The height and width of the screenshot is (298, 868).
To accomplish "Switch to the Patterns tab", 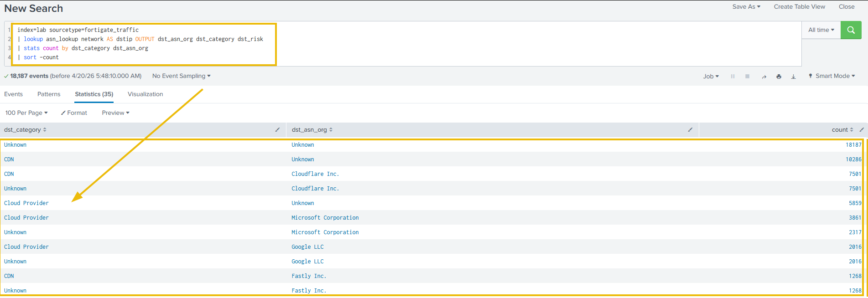I will tap(49, 94).
